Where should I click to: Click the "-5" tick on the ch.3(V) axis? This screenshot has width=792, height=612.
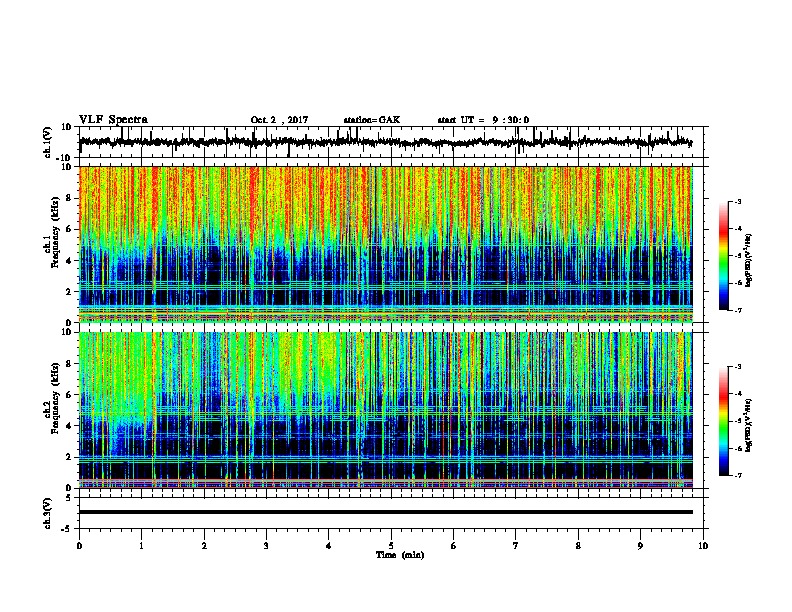[67, 529]
